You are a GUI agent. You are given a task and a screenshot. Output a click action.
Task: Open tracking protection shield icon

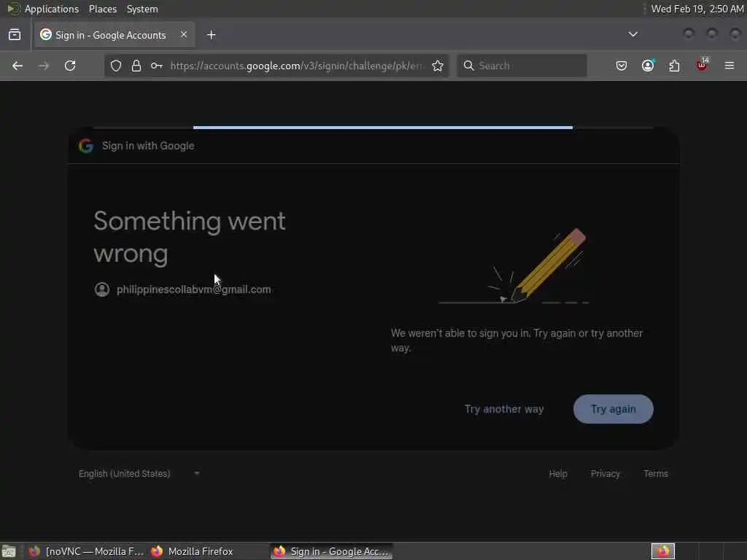pos(116,66)
